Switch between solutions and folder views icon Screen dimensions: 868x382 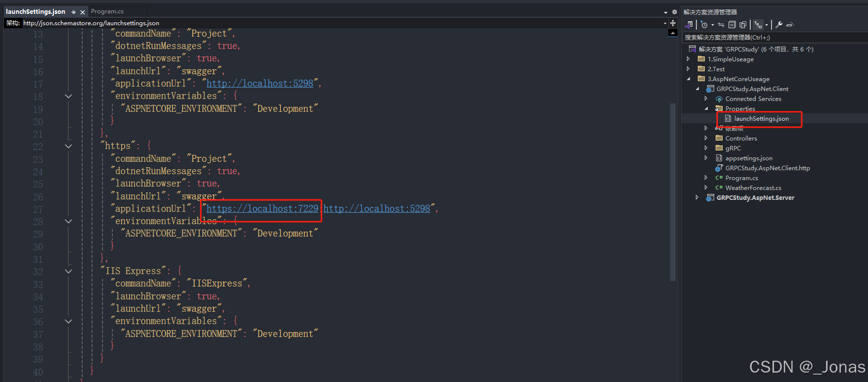(x=689, y=25)
